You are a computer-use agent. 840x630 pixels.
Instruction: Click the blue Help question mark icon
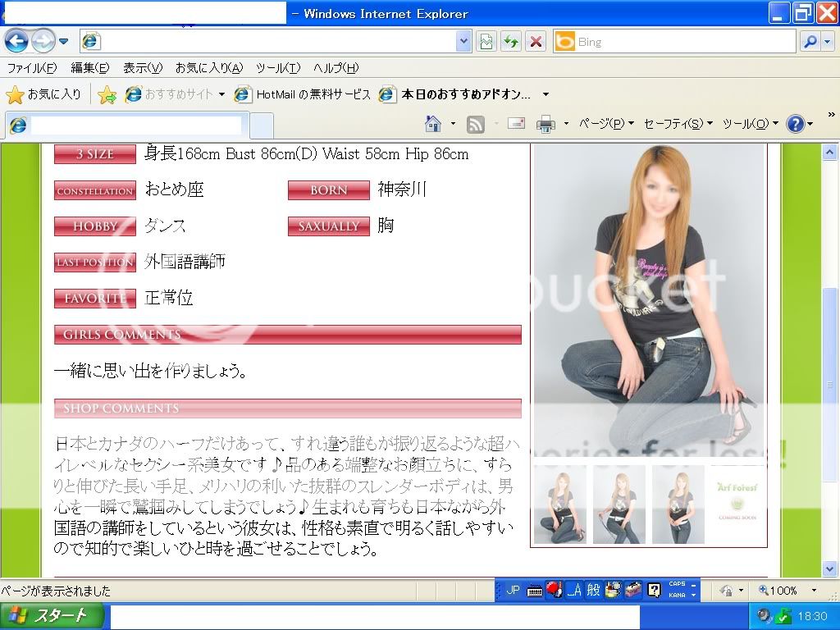pyautogui.click(x=794, y=124)
